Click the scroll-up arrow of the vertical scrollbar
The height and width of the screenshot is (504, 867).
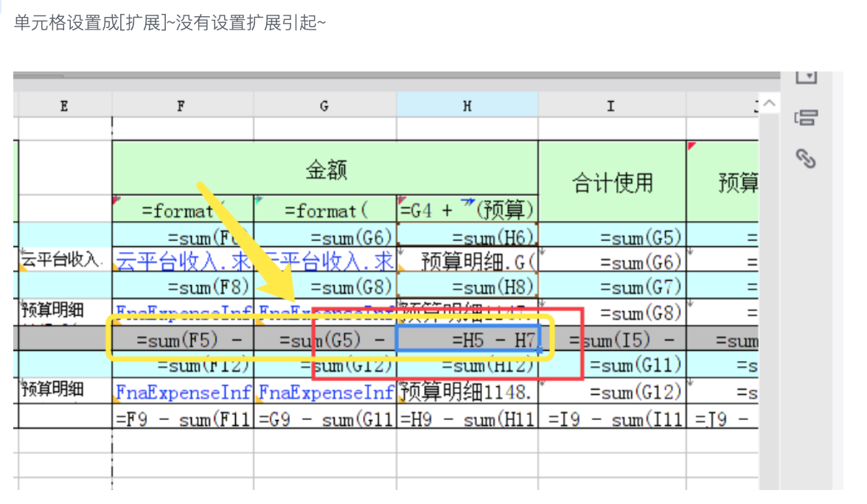(x=769, y=103)
